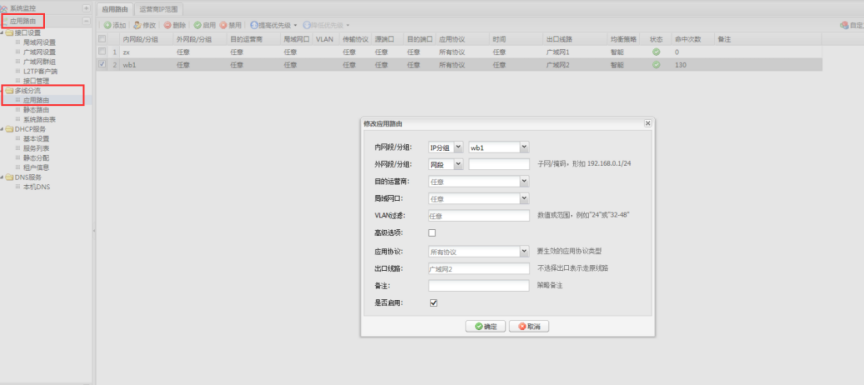Check the checkbox for row zx

coord(102,51)
